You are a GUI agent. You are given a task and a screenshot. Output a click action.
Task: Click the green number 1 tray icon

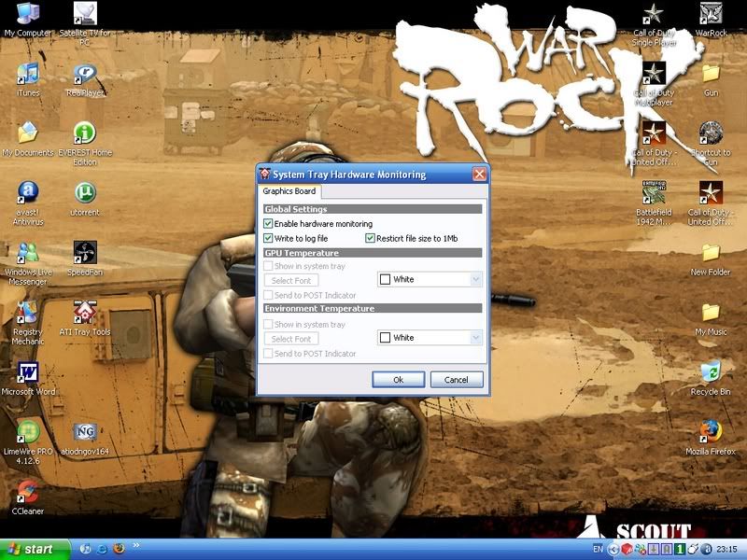point(681,550)
